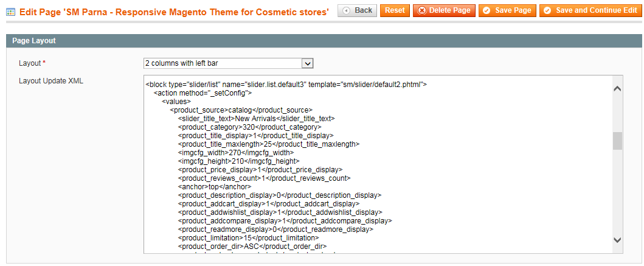Click the product_addcart_display line
Screen dimensions: 644x266
click(x=269, y=203)
